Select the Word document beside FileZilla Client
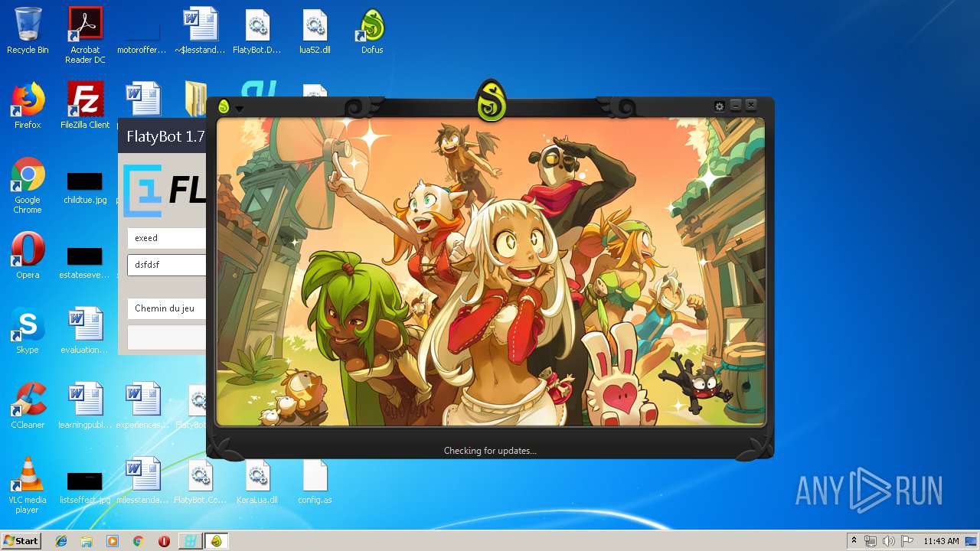 click(x=142, y=99)
